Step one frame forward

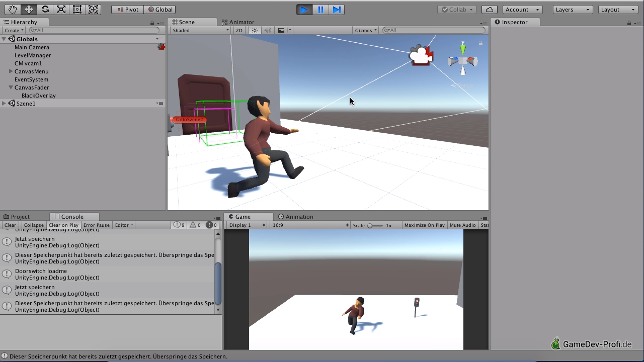coord(337,9)
